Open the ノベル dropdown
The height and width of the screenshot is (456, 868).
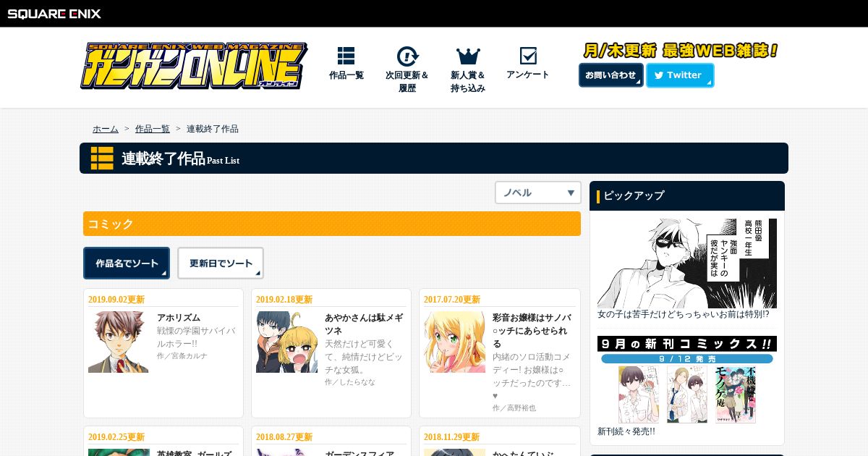point(538,193)
